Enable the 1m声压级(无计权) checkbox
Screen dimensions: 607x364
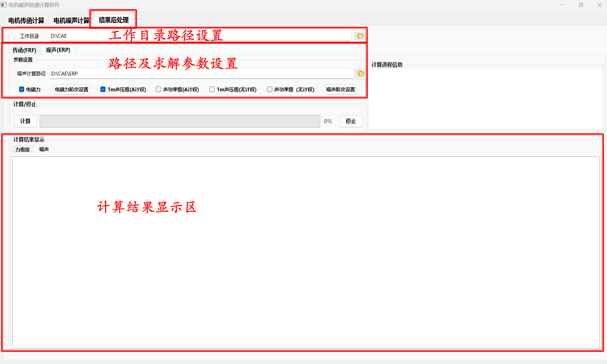pos(212,89)
